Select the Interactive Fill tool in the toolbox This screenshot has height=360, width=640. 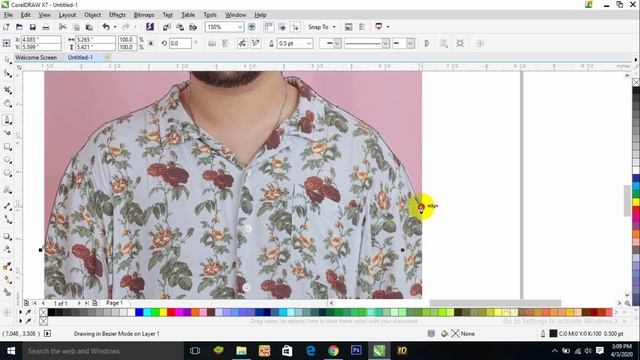[x=7, y=280]
